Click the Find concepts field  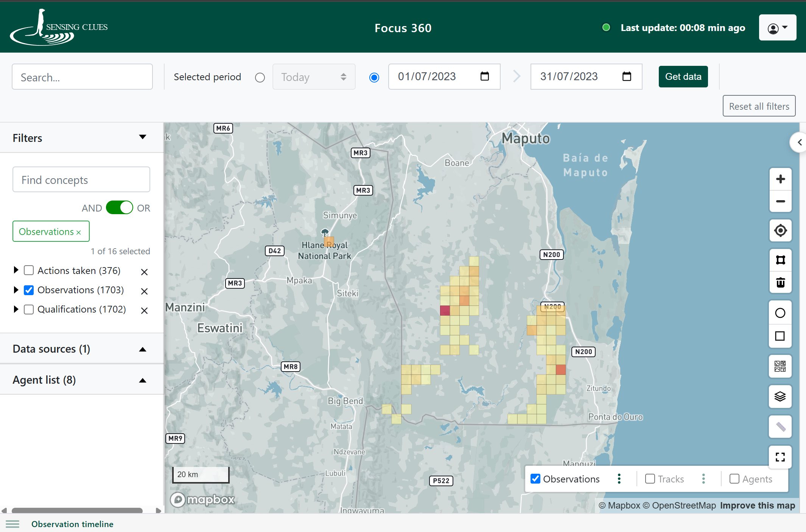[x=81, y=180]
